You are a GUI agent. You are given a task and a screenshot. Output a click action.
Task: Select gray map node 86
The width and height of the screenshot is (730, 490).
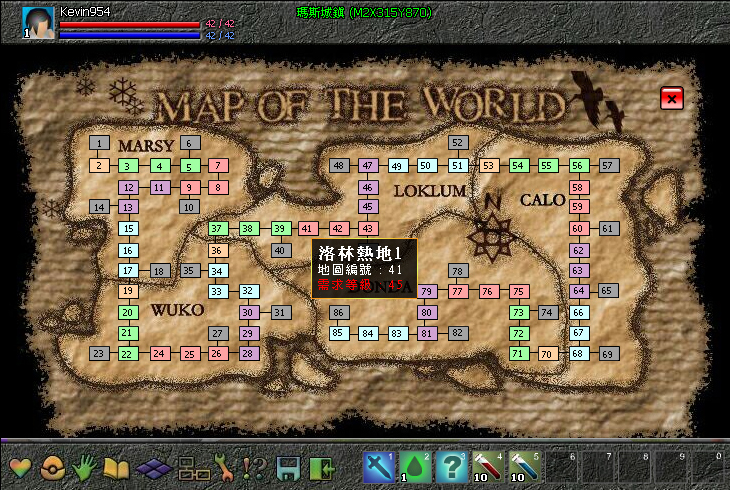pyautogui.click(x=339, y=312)
